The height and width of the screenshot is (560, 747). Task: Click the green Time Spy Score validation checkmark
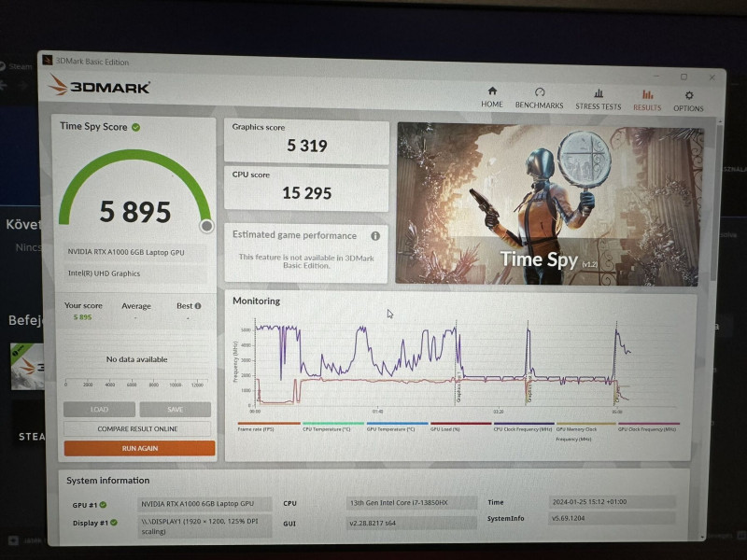click(x=135, y=127)
